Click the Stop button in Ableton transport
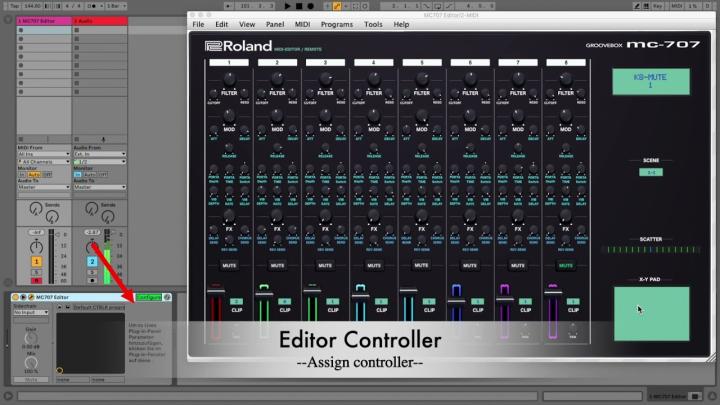The height and width of the screenshot is (405, 720). pyautogui.click(x=299, y=6)
